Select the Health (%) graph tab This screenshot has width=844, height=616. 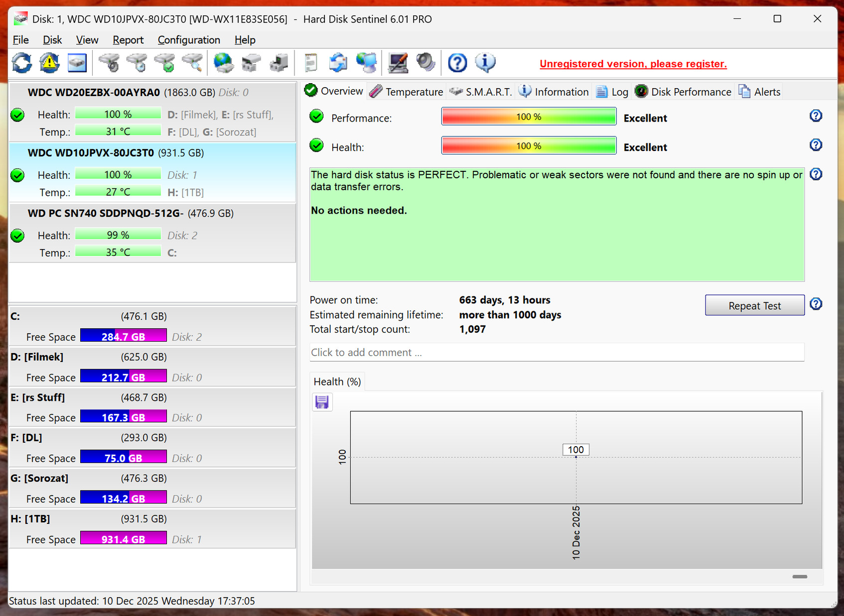point(337,381)
